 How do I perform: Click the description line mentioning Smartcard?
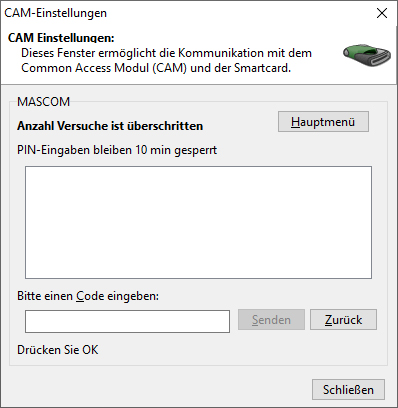pyautogui.click(x=156, y=68)
